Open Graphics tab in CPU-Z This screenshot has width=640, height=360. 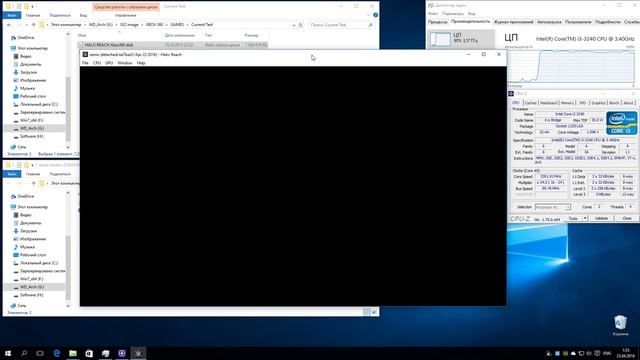598,103
